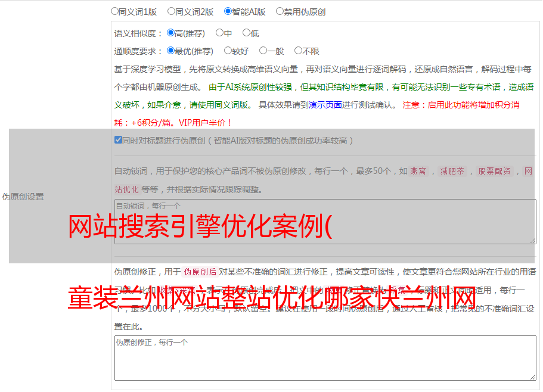The width and height of the screenshot is (543, 392).
Task: Toggle 同时对标题进行伪原创 checkbox
Action: 118,140
